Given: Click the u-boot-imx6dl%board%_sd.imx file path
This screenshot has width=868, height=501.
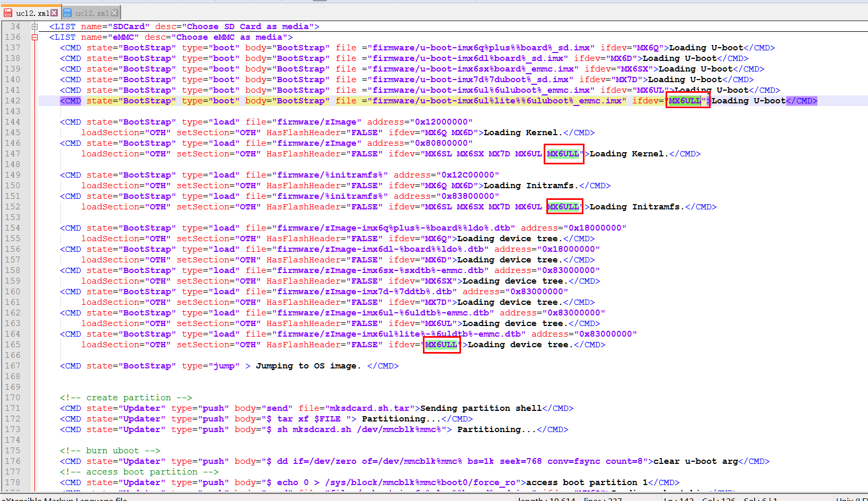Looking at the screenshot, I should [x=467, y=58].
